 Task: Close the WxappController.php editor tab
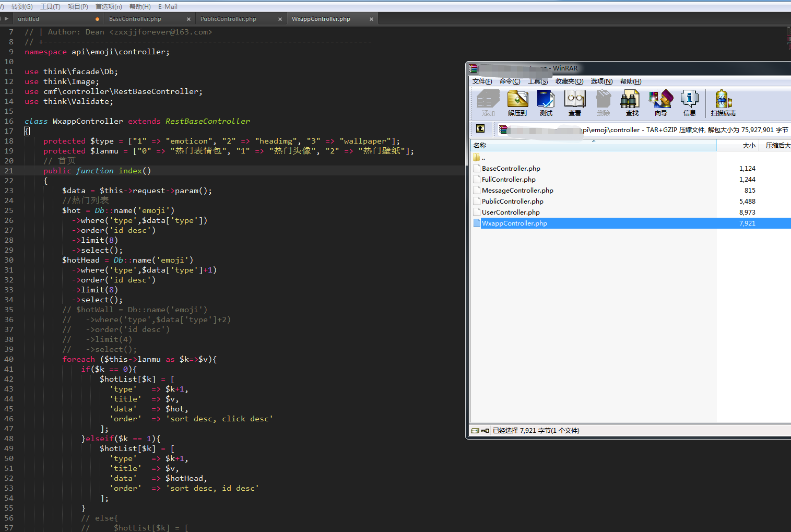click(371, 19)
